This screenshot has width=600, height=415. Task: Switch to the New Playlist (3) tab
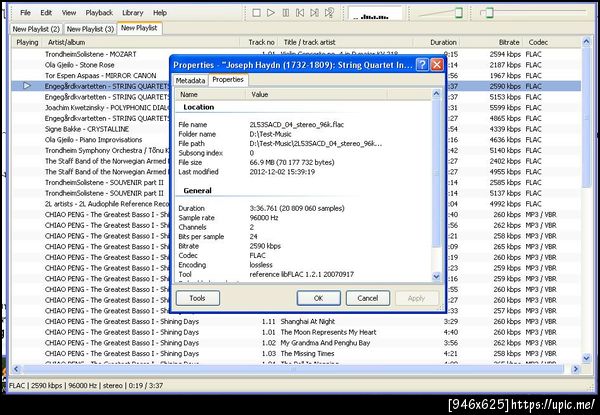click(90, 29)
